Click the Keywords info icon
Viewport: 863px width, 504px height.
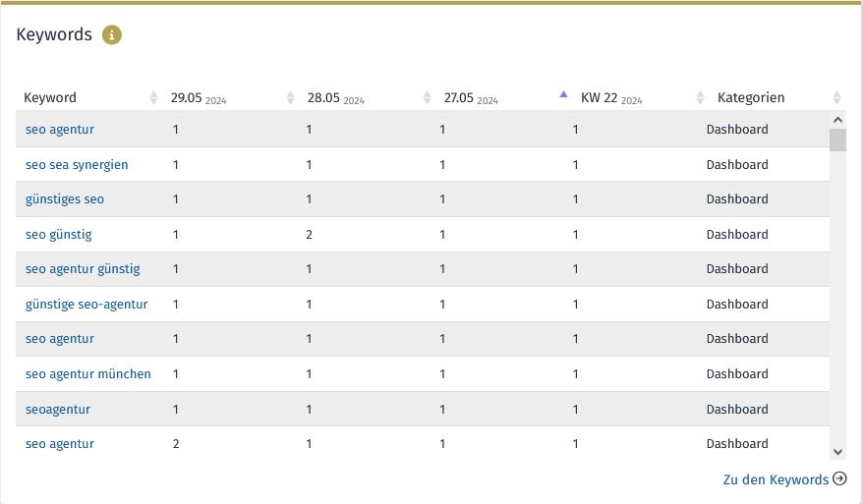click(112, 34)
